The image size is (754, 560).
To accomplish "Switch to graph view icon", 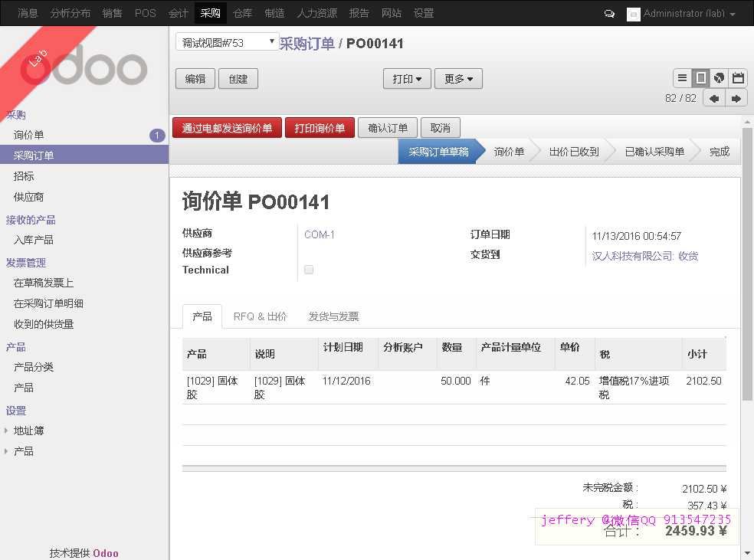I will point(719,78).
